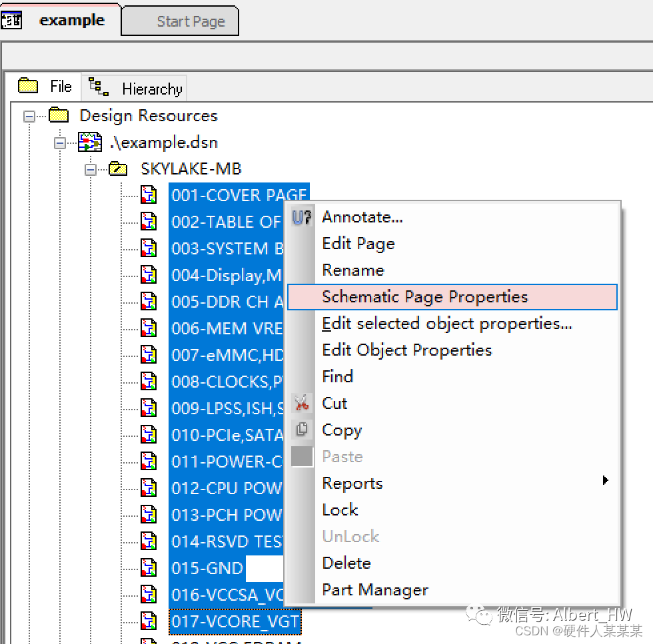Click the File tab folder icon
The height and width of the screenshot is (644, 653).
click(28, 85)
